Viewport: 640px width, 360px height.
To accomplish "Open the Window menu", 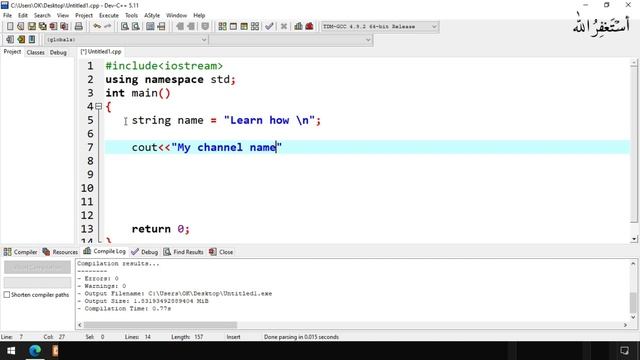I will [176, 16].
